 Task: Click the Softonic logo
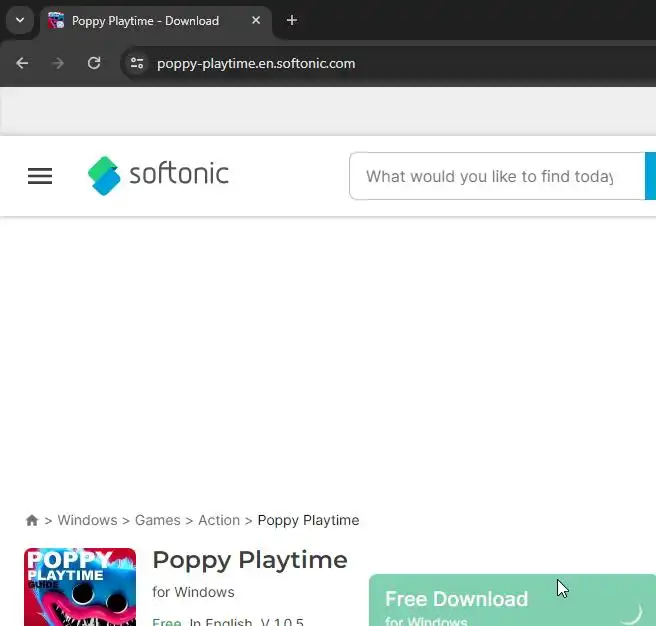[x=158, y=175]
